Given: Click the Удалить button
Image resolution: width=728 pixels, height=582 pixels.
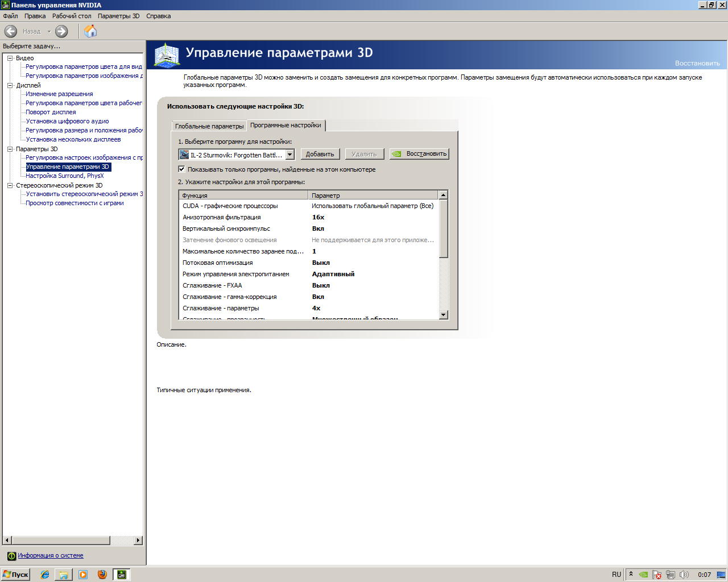Looking at the screenshot, I should (364, 154).
